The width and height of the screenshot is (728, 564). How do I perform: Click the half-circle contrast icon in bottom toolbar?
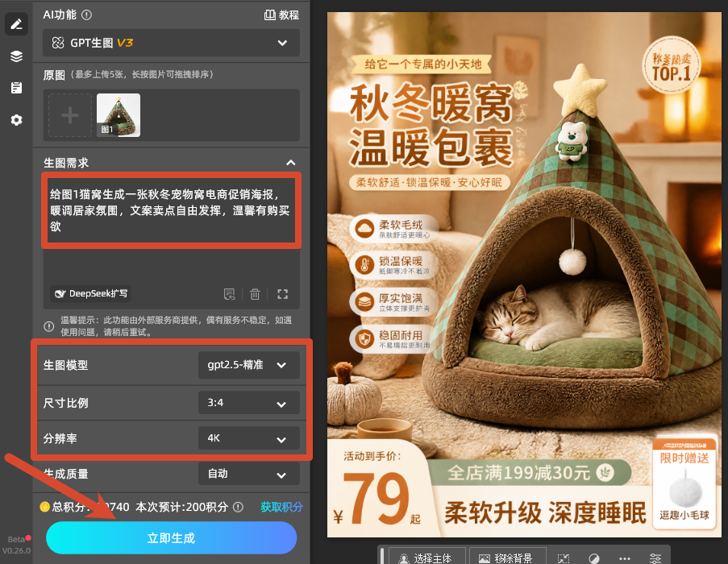coord(594,558)
